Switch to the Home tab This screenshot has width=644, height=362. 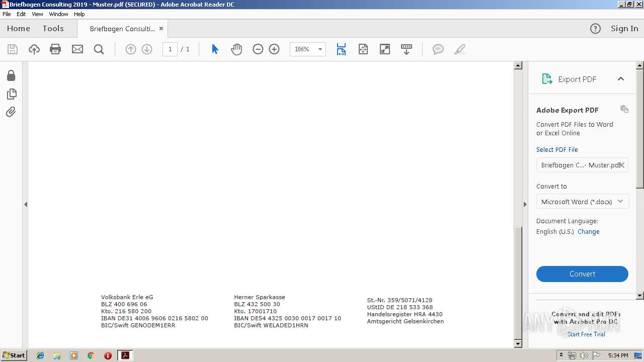click(x=19, y=29)
